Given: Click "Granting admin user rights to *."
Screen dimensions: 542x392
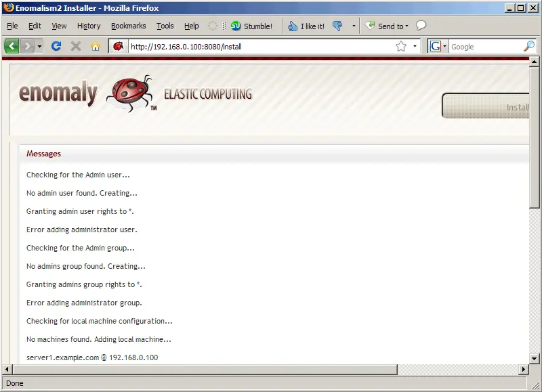Looking at the screenshot, I should (80, 211).
